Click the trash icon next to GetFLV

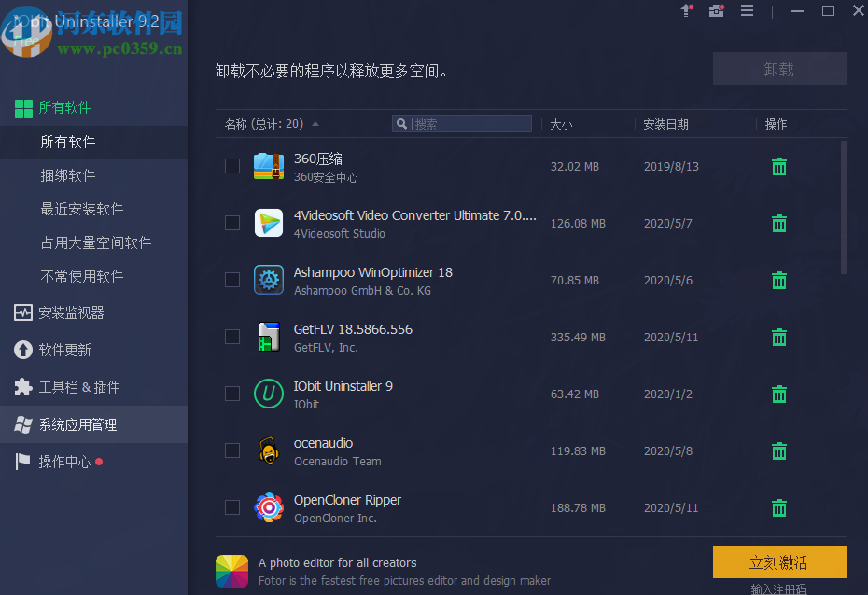(778, 337)
